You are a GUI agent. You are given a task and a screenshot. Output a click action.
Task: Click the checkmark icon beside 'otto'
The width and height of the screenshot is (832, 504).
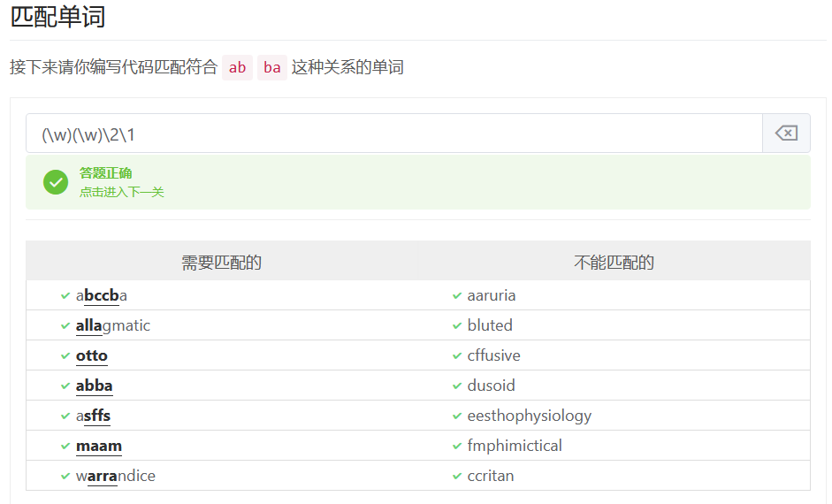click(x=65, y=355)
